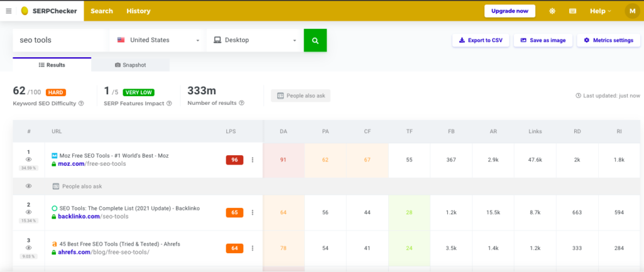Sort by the RI column header
Viewport: 644px width, 272px height.
(619, 132)
